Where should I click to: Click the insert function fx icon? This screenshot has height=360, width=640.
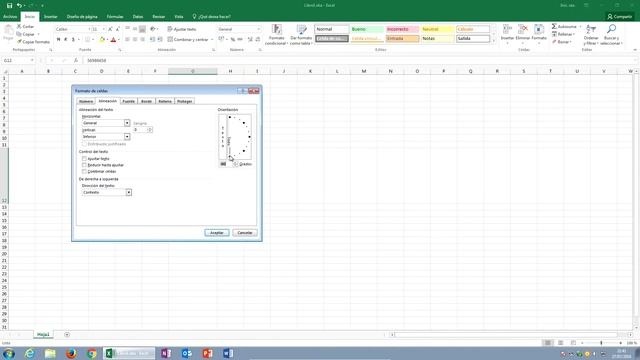[x=76, y=60]
